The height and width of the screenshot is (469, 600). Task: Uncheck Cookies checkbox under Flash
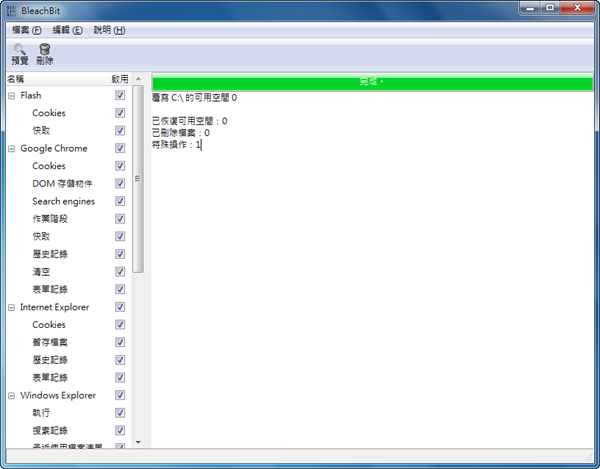pyautogui.click(x=120, y=112)
